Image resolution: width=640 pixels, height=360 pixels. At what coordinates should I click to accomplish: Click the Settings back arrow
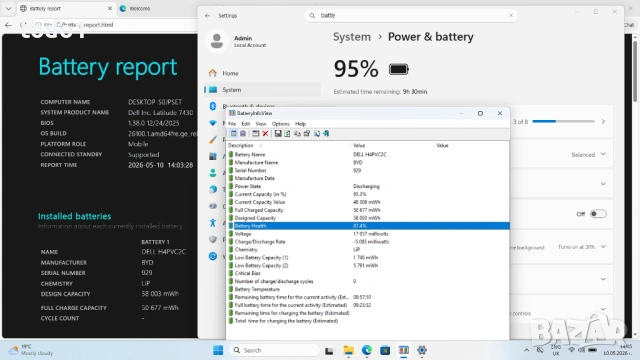tap(207, 16)
